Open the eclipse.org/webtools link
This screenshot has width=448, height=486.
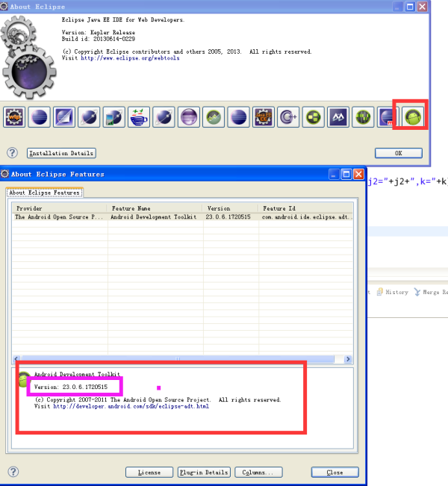point(130,58)
